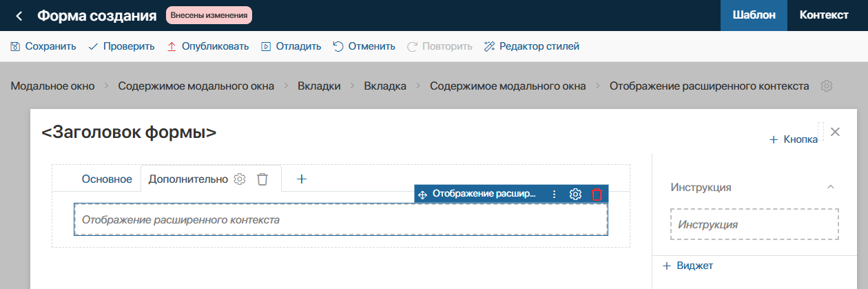Start debugging with Отладить
The width and height of the screenshot is (868, 289).
tap(291, 47)
